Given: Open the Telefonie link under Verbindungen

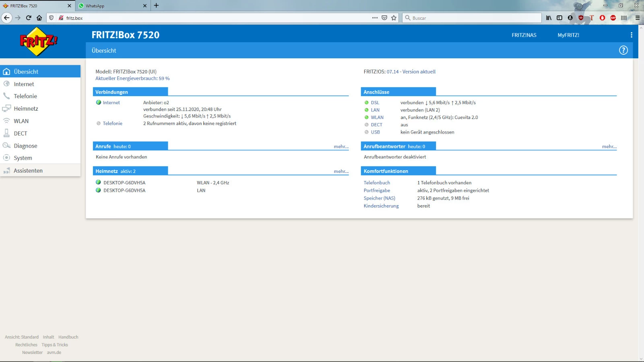Looking at the screenshot, I should coord(112,123).
